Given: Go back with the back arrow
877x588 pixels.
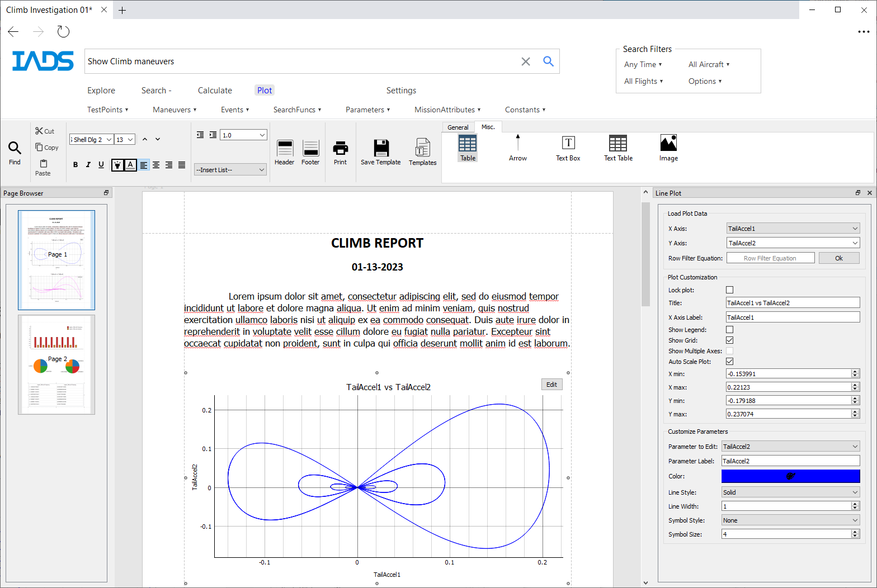Looking at the screenshot, I should [13, 32].
